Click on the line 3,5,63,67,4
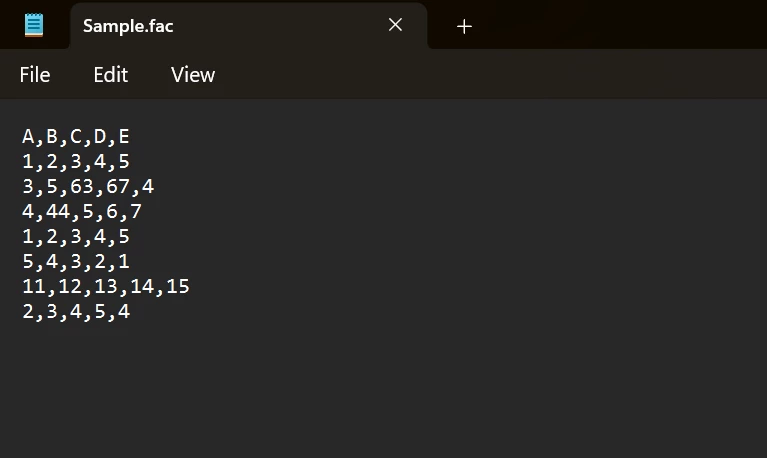 tap(88, 186)
